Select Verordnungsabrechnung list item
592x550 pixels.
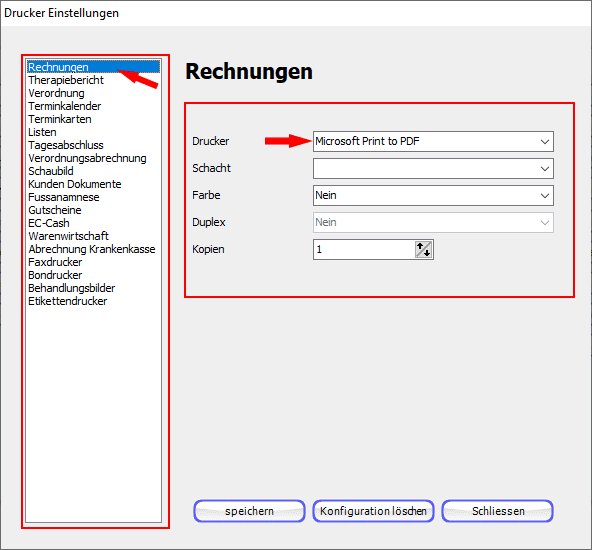point(87,158)
